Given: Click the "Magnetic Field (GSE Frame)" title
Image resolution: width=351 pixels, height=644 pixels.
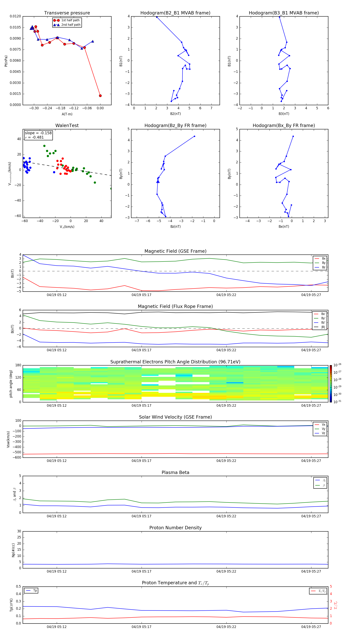Looking at the screenshot, I should (x=175, y=251).
